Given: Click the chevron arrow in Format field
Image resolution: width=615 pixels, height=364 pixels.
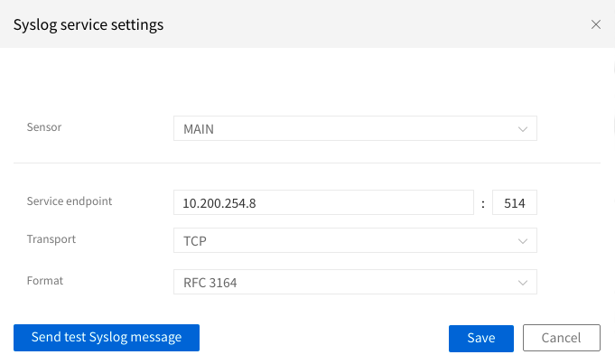Looking at the screenshot, I should click(523, 283).
